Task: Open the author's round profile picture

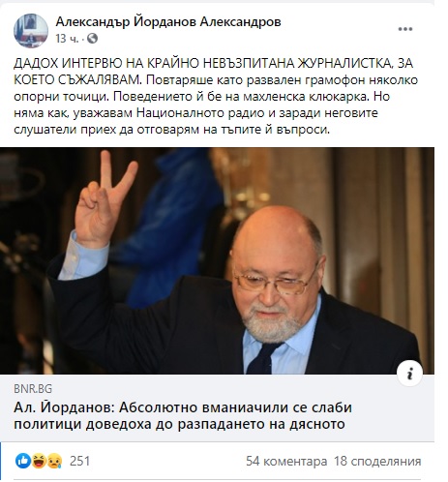Action: click(x=31, y=31)
